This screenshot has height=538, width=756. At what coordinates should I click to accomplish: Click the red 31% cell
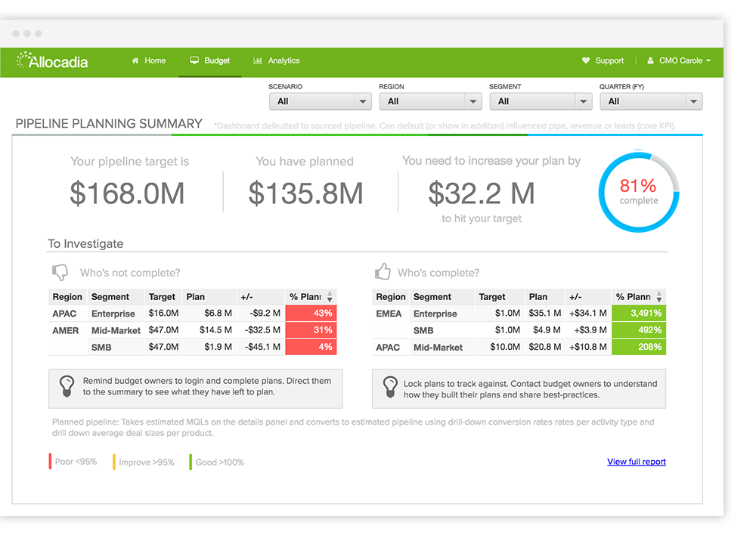click(x=311, y=329)
